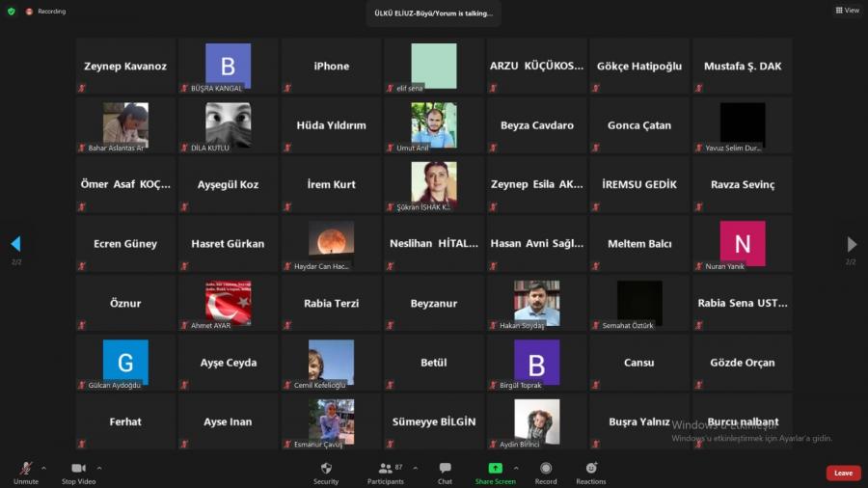Expand audio options arrow beside Unmute
Image resolution: width=868 pixels, height=488 pixels.
coord(43,468)
